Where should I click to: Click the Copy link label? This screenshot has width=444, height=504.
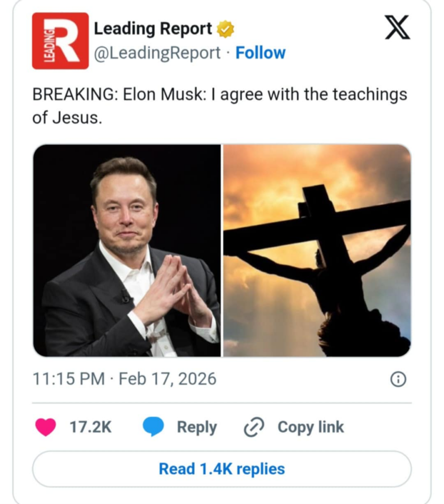pos(310,427)
